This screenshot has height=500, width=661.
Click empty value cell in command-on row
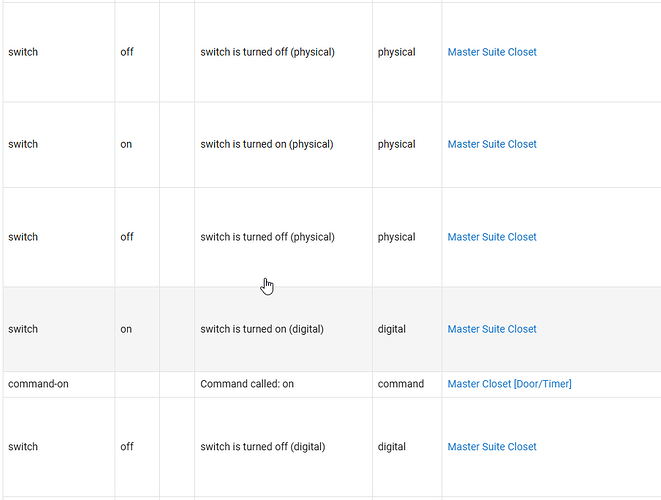pyautogui.click(x=137, y=384)
